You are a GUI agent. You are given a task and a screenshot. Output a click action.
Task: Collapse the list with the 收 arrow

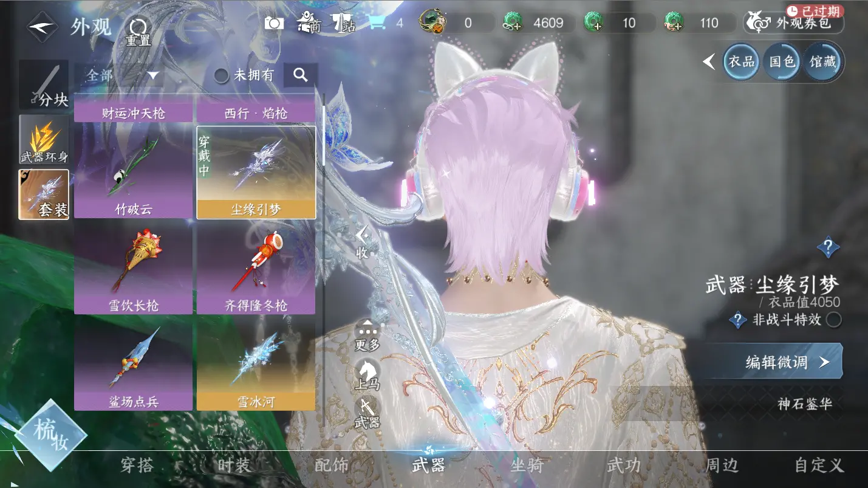coord(362,242)
